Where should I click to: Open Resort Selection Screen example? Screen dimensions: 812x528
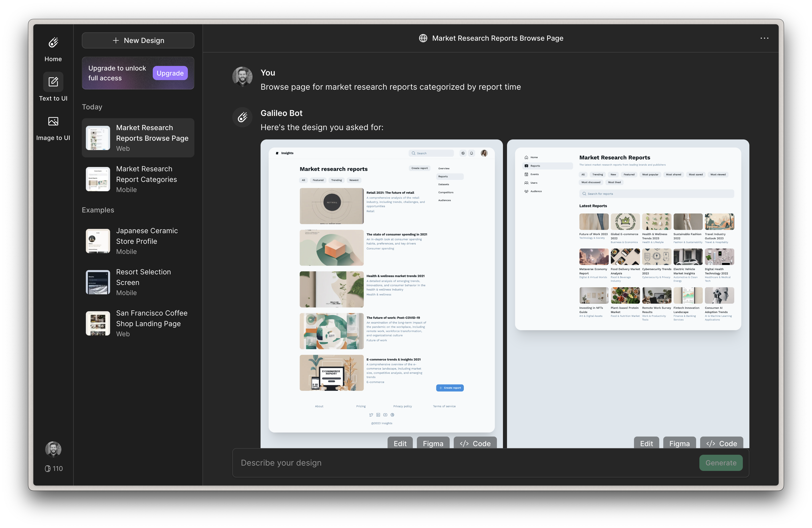[x=138, y=282]
